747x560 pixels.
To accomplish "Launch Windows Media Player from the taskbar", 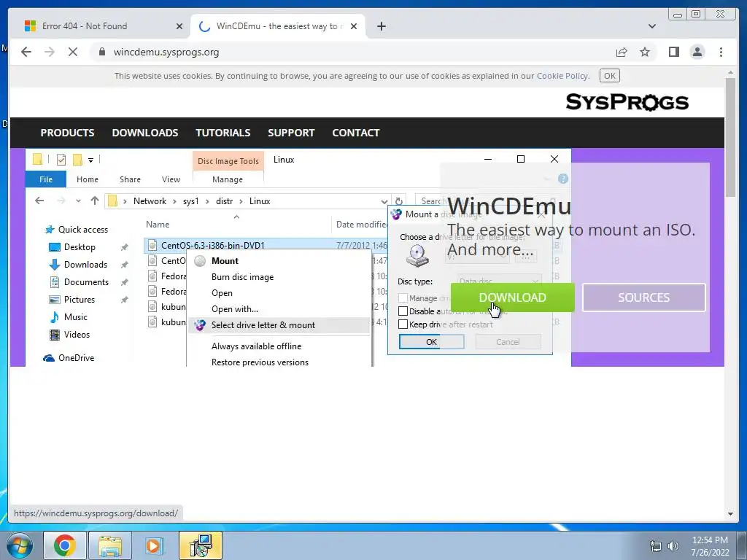I will click(153, 545).
